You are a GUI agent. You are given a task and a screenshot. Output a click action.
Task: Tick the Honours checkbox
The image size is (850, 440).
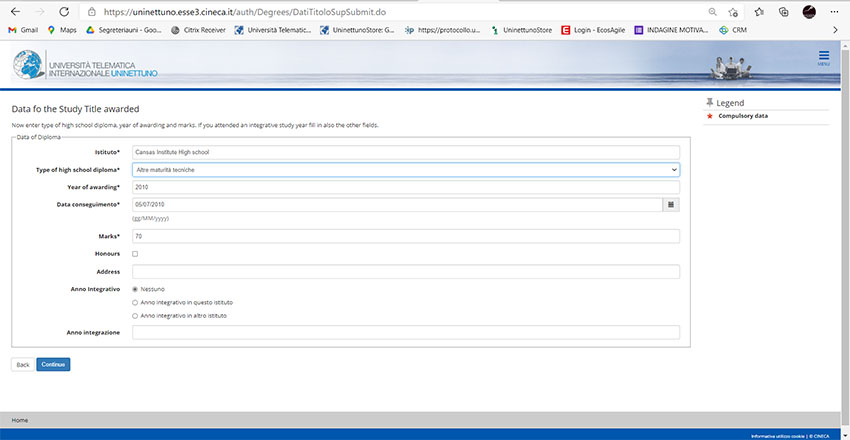135,254
